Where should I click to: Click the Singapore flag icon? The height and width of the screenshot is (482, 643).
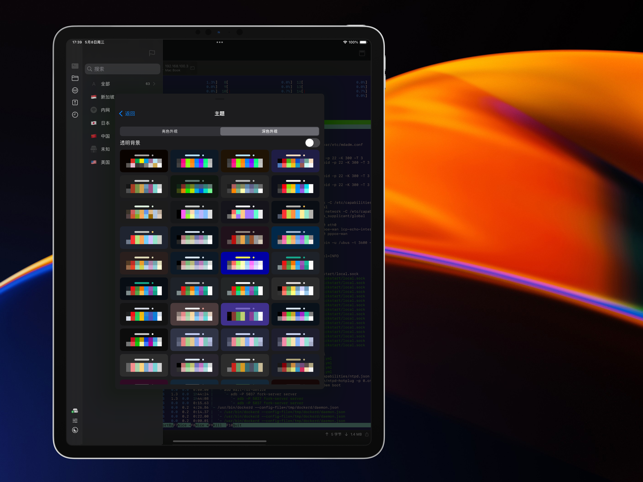click(x=93, y=97)
